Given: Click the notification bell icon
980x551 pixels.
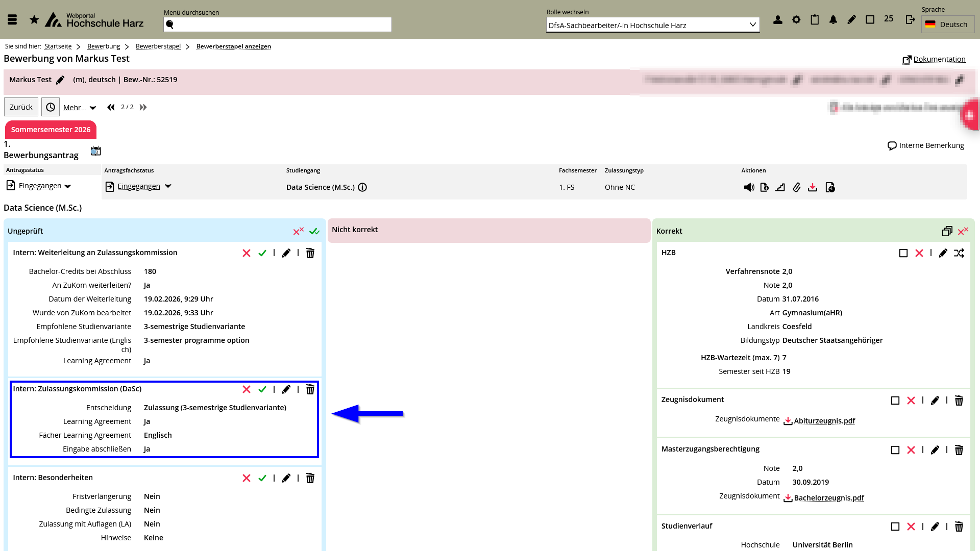Looking at the screenshot, I should point(833,20).
